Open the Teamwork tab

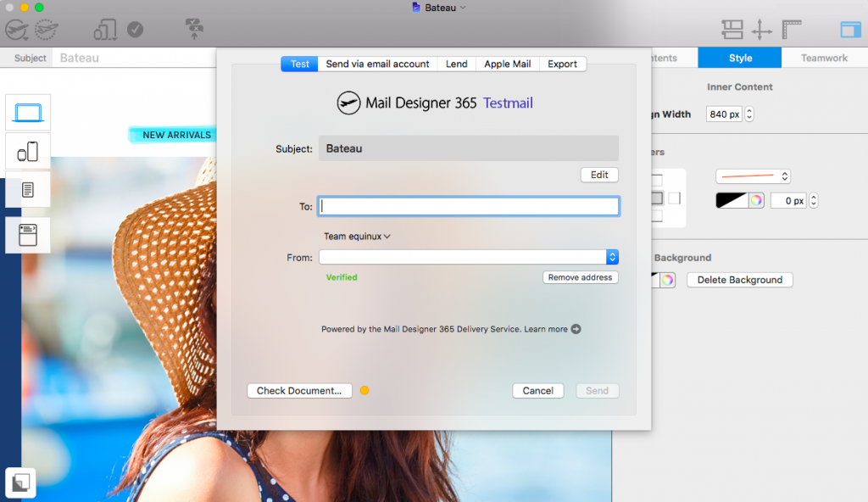click(824, 58)
